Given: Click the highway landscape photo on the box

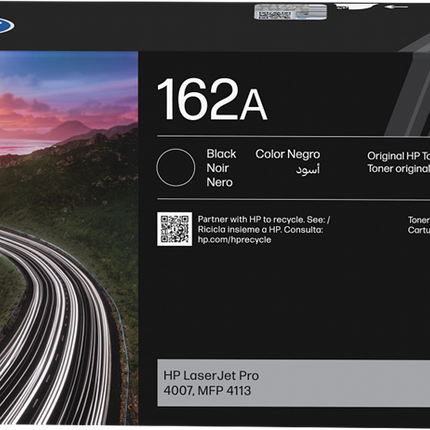Looking at the screenshot, I should tap(69, 238).
